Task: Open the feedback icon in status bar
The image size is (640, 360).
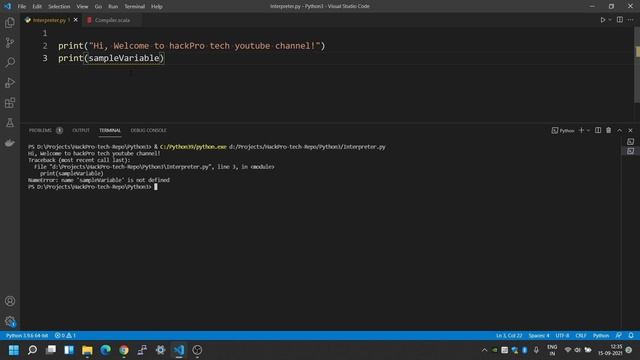Action: 619,336
